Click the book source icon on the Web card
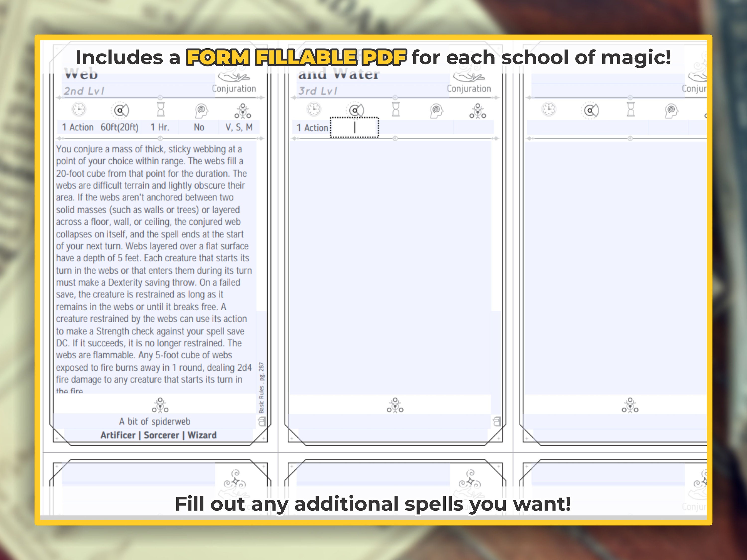 pos(262,421)
